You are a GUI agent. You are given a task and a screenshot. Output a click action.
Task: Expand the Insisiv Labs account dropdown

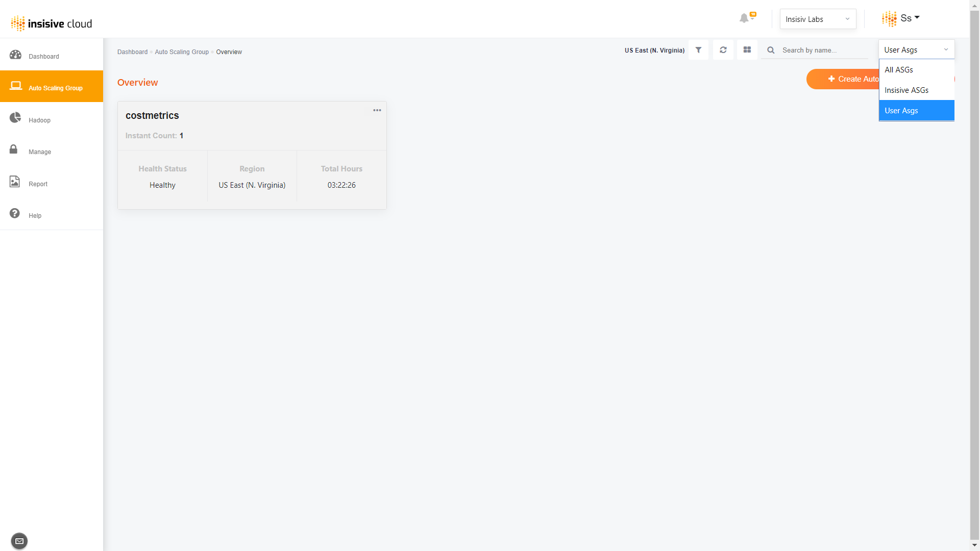[x=817, y=19]
